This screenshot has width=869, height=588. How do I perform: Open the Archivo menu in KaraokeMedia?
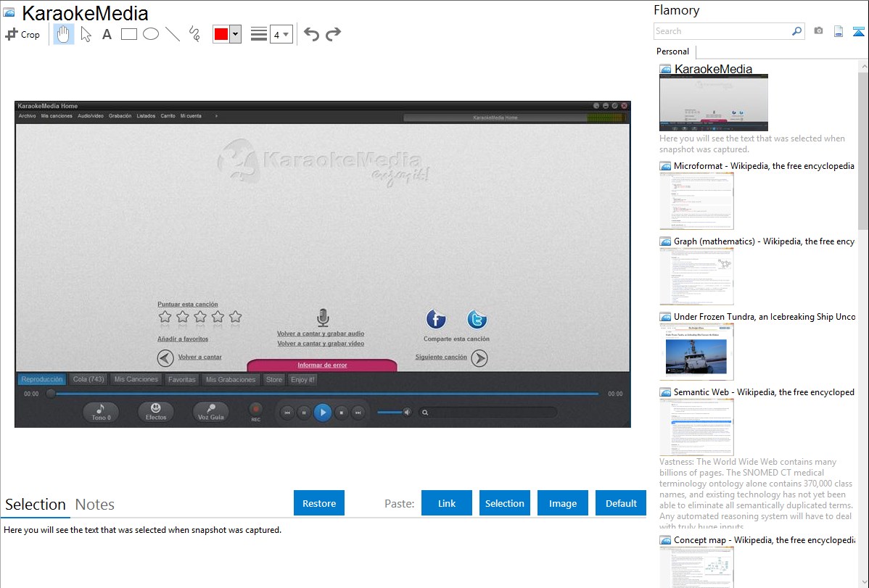click(x=27, y=116)
